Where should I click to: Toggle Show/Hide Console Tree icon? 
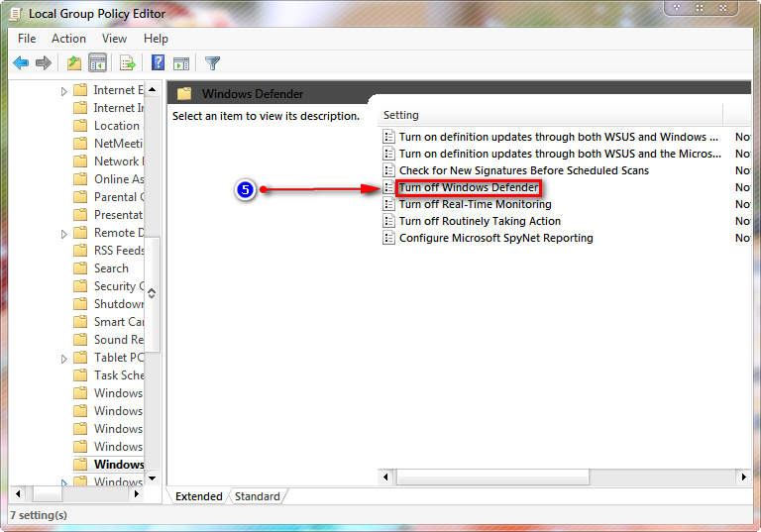click(97, 63)
